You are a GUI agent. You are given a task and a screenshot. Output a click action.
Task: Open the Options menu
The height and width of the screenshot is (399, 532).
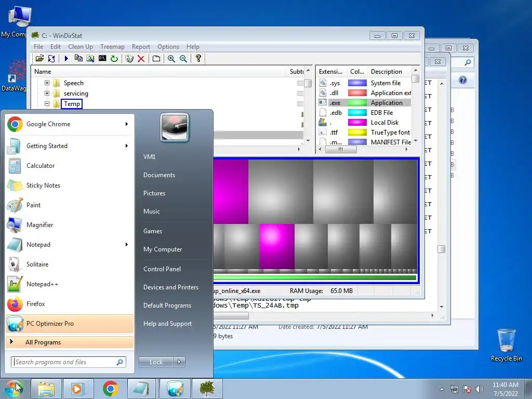tap(168, 46)
